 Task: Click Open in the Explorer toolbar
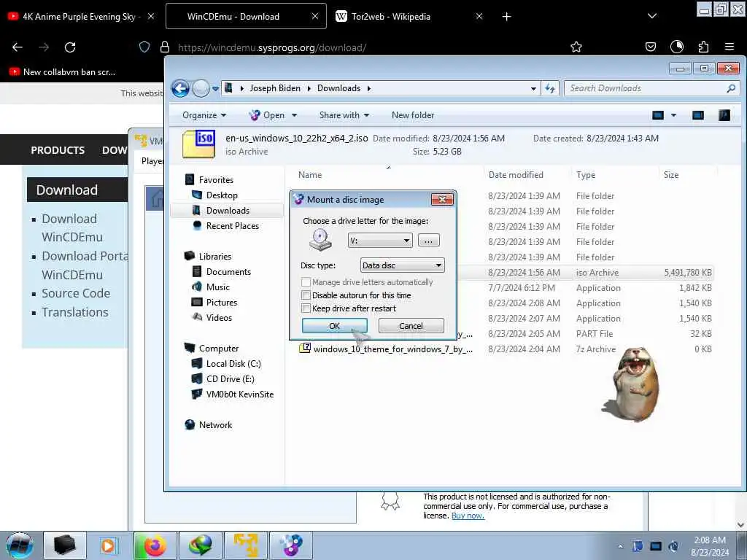coord(267,115)
